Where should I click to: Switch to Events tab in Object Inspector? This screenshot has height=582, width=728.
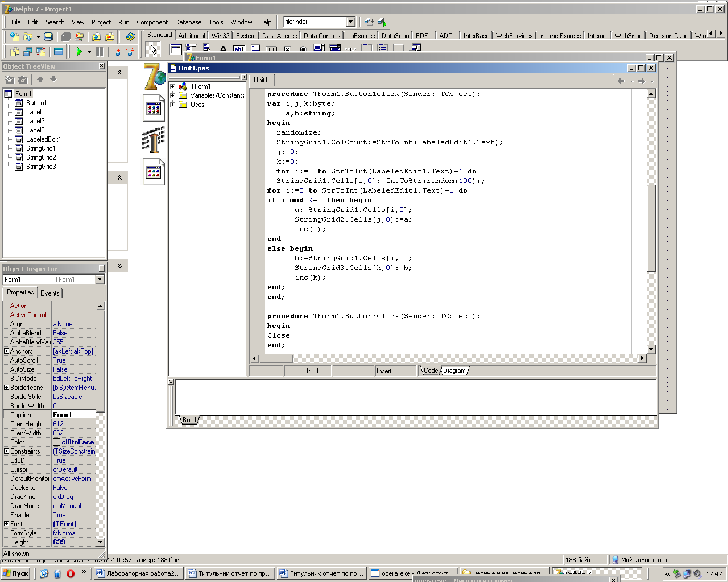(x=50, y=293)
